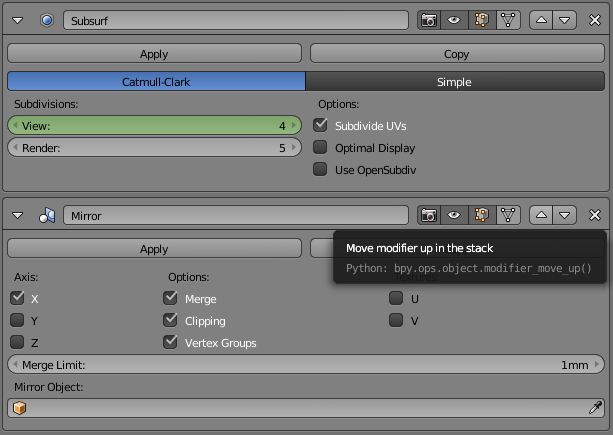
Task: Disable Mirror X axis checkbox
Action: (17, 298)
